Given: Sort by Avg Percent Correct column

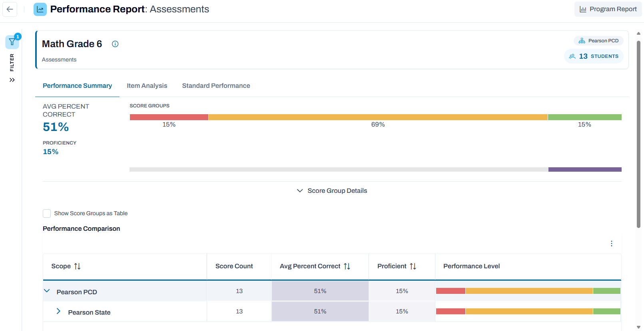Looking at the screenshot, I should (x=347, y=266).
